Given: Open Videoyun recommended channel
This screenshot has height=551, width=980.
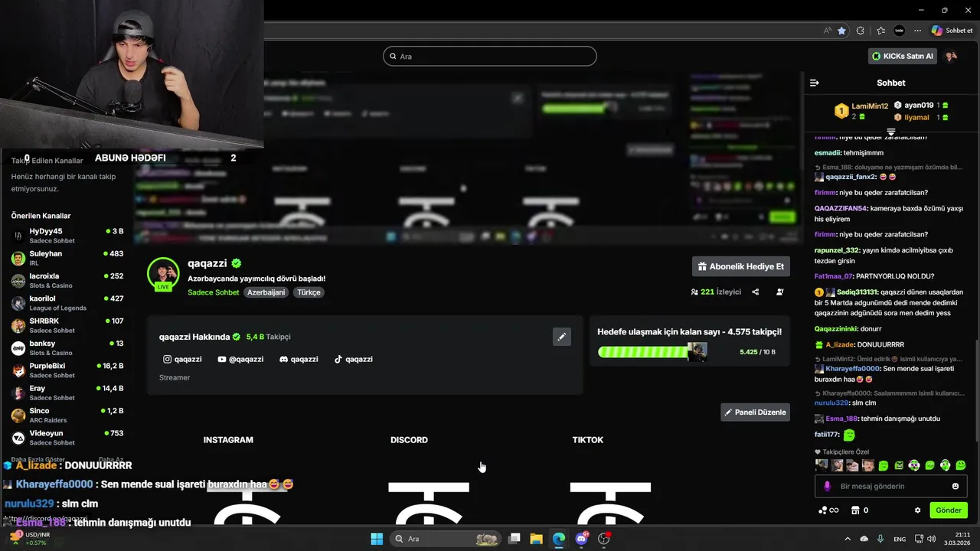Looking at the screenshot, I should point(67,438).
